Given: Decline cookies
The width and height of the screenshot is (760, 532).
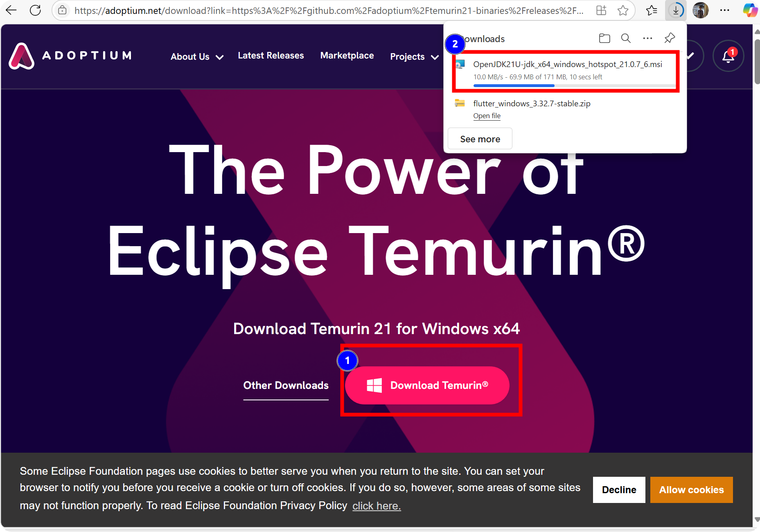Looking at the screenshot, I should [619, 490].
